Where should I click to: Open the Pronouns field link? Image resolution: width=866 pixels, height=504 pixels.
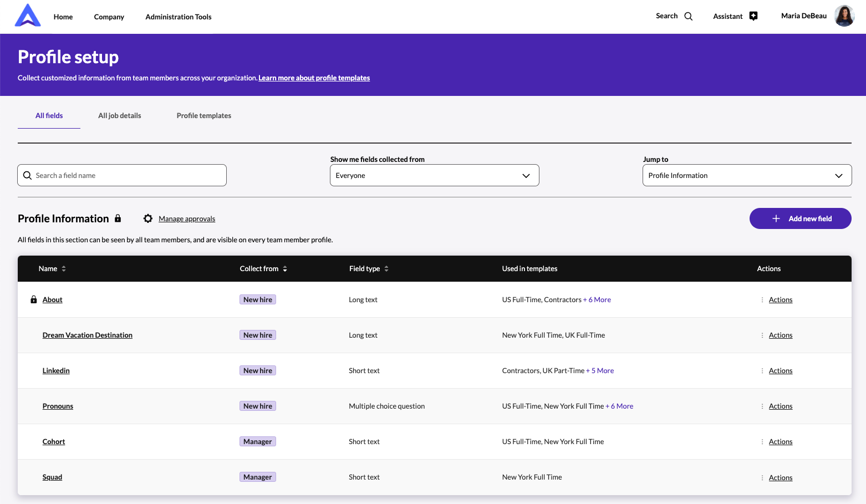click(x=58, y=406)
